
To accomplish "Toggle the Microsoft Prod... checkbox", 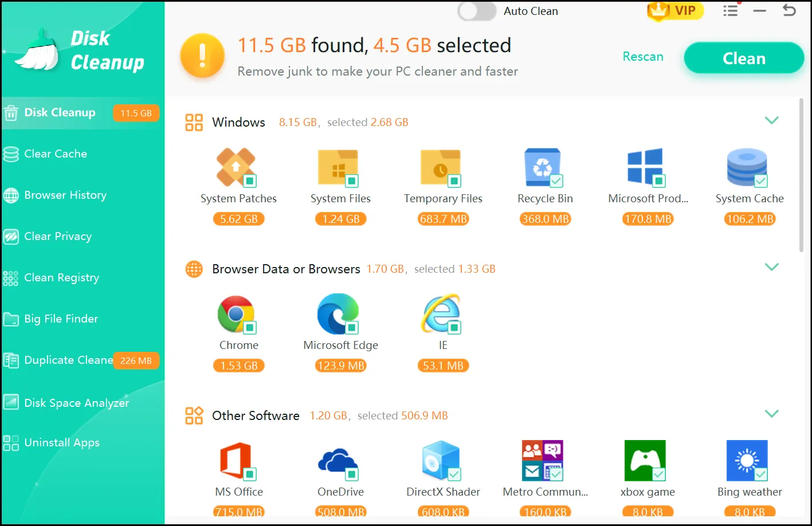I will pyautogui.click(x=659, y=181).
